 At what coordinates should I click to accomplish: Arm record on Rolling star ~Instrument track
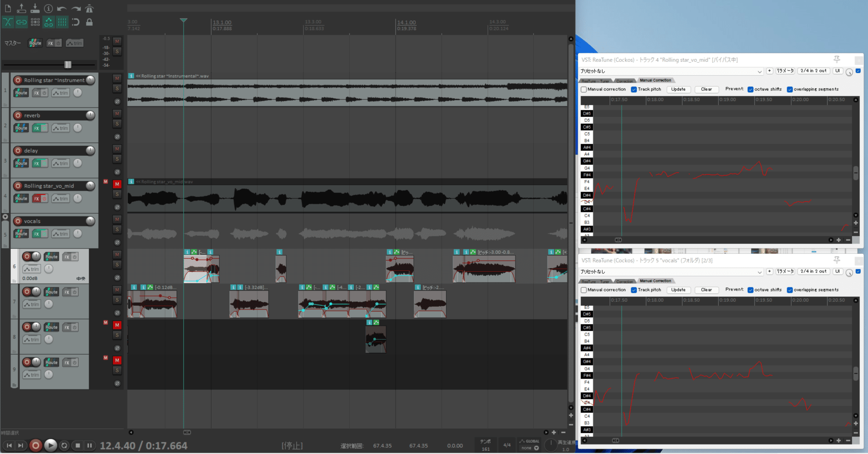[x=18, y=80]
